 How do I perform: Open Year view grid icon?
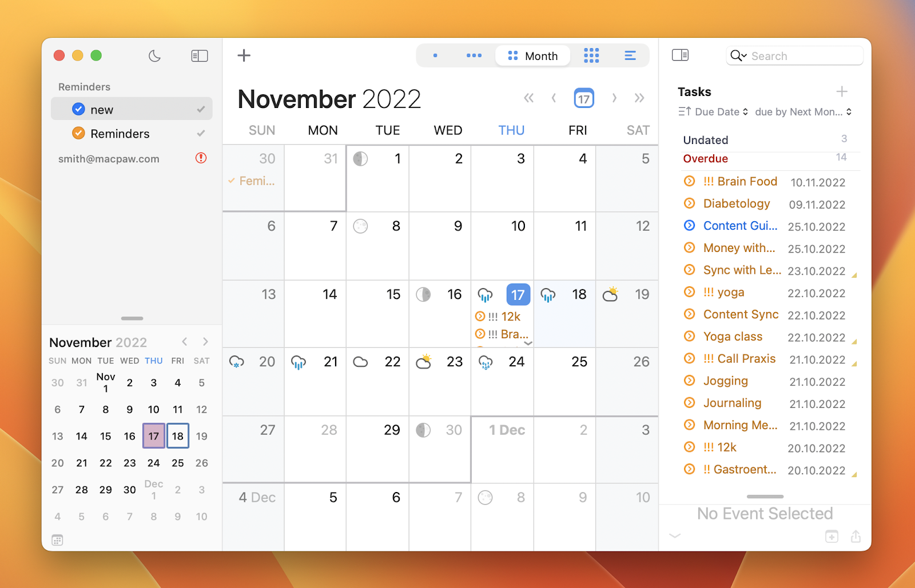591,56
